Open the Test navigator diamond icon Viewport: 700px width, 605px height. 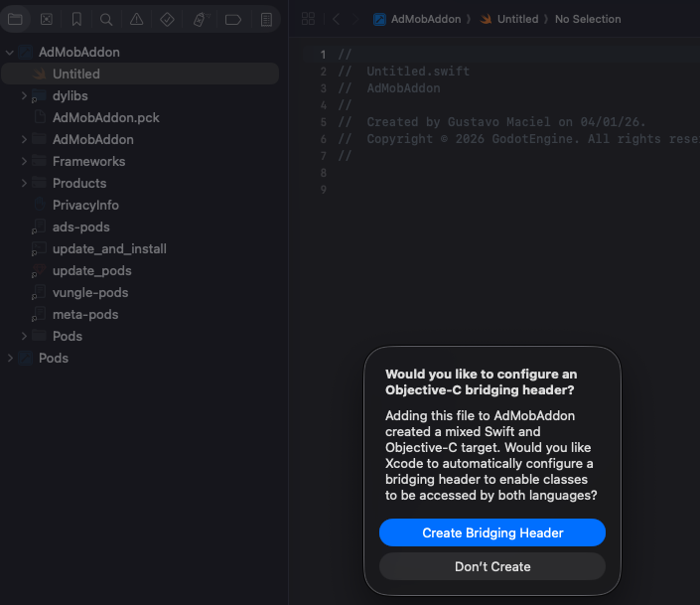pos(167,19)
